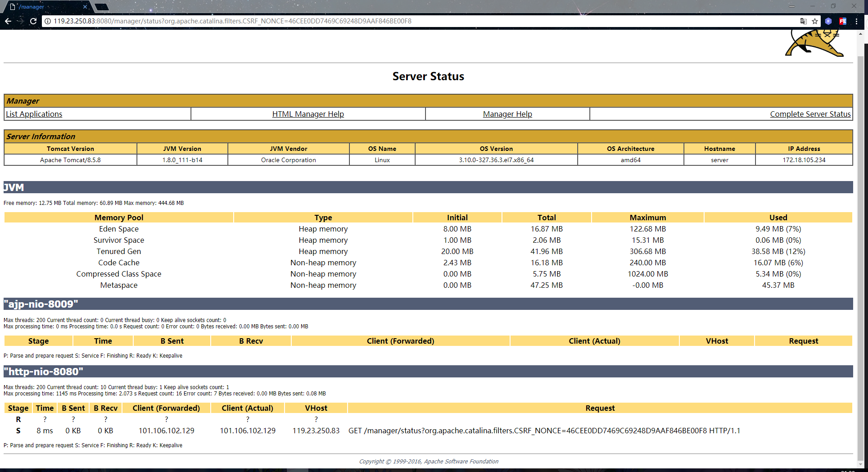Select the IP address 172.18.105.234 cell
The height and width of the screenshot is (472, 868).
tap(804, 160)
